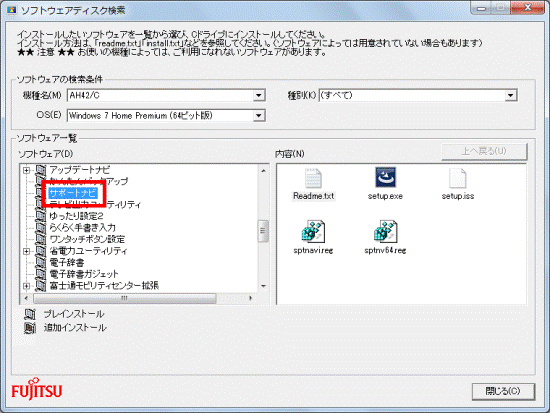Close the ソフトウェアディスク検索 window
550x413 pixels.
527,8
